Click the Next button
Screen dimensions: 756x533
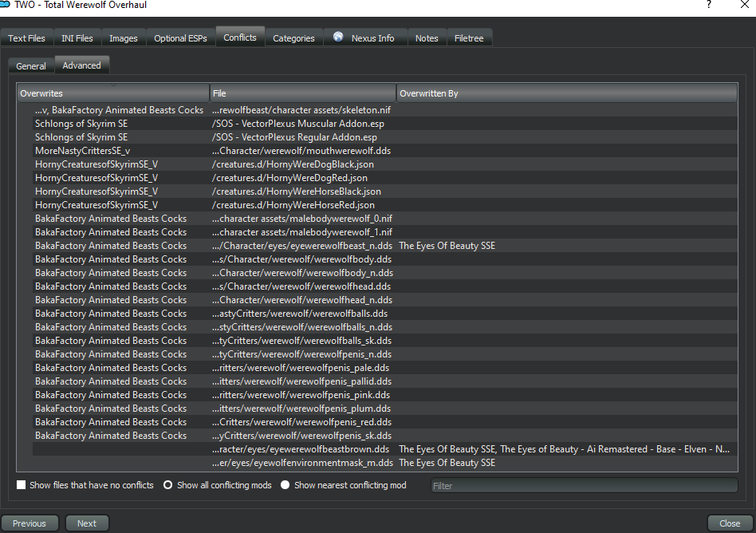pyautogui.click(x=87, y=523)
